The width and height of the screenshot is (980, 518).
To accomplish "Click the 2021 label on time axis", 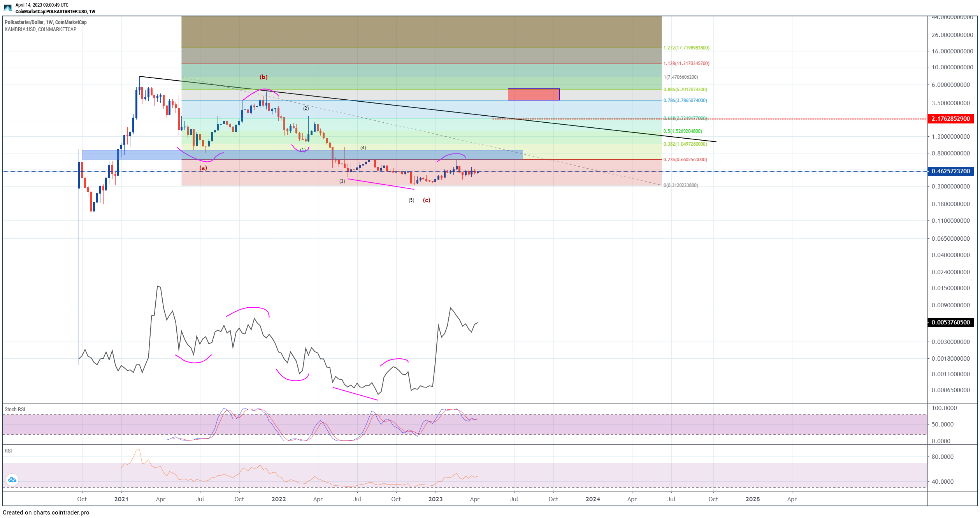I will (x=121, y=499).
